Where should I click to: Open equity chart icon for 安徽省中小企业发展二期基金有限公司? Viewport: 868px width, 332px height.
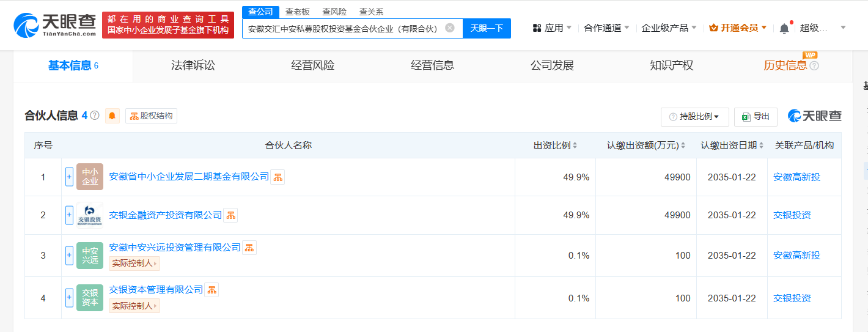[278, 177]
